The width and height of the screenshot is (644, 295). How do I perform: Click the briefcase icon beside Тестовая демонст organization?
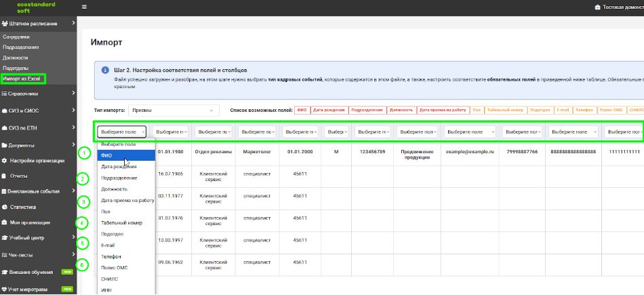(597, 7)
